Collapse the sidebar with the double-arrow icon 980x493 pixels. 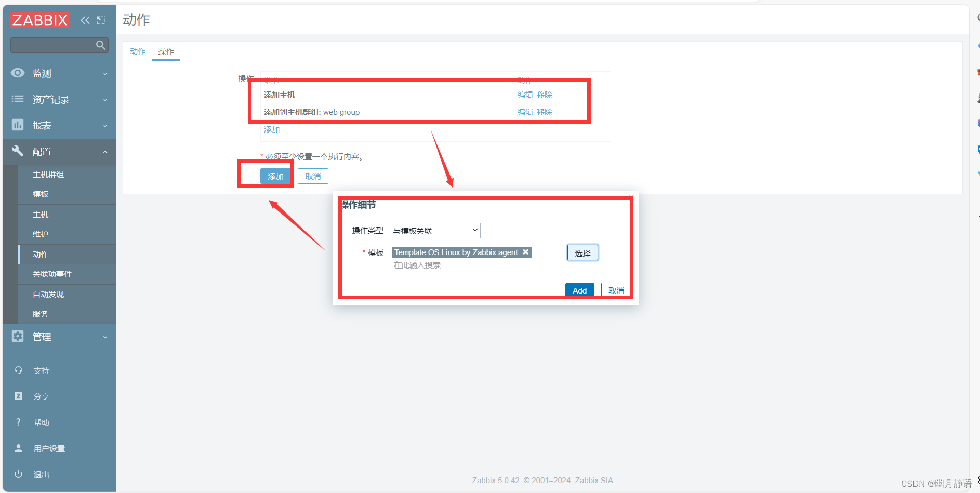85,20
